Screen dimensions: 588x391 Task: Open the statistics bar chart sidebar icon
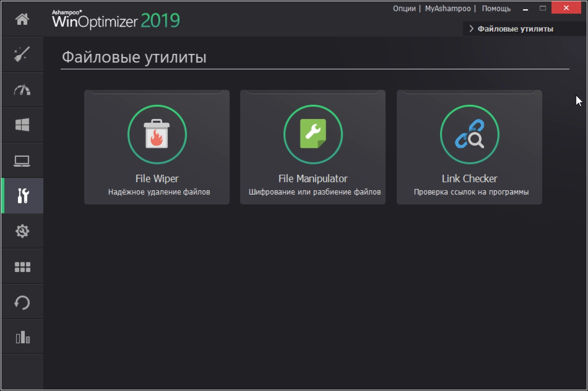tap(22, 337)
